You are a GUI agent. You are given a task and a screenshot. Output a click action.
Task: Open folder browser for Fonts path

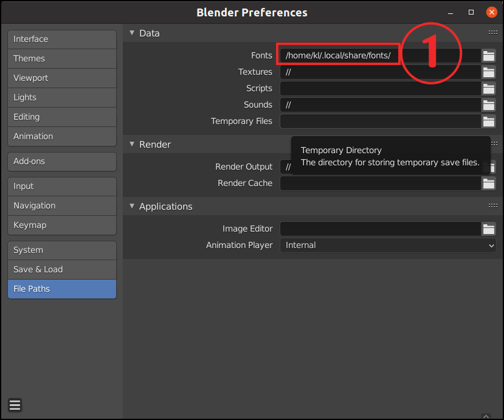point(489,56)
